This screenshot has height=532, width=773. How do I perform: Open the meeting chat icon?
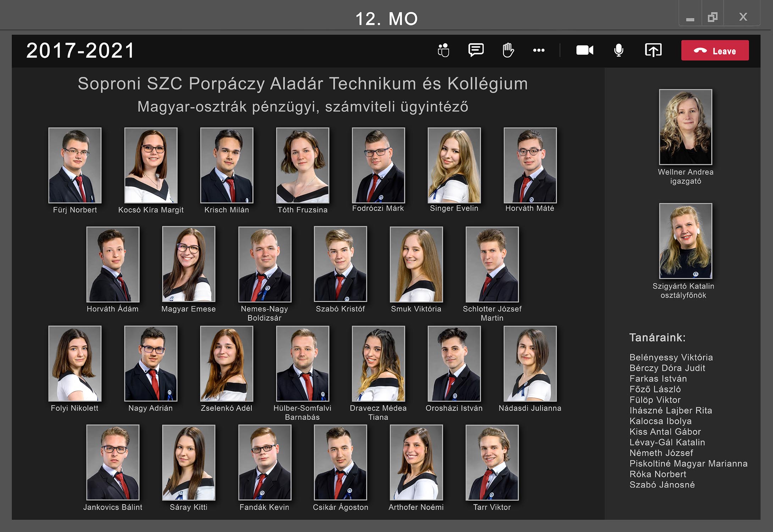tap(476, 50)
